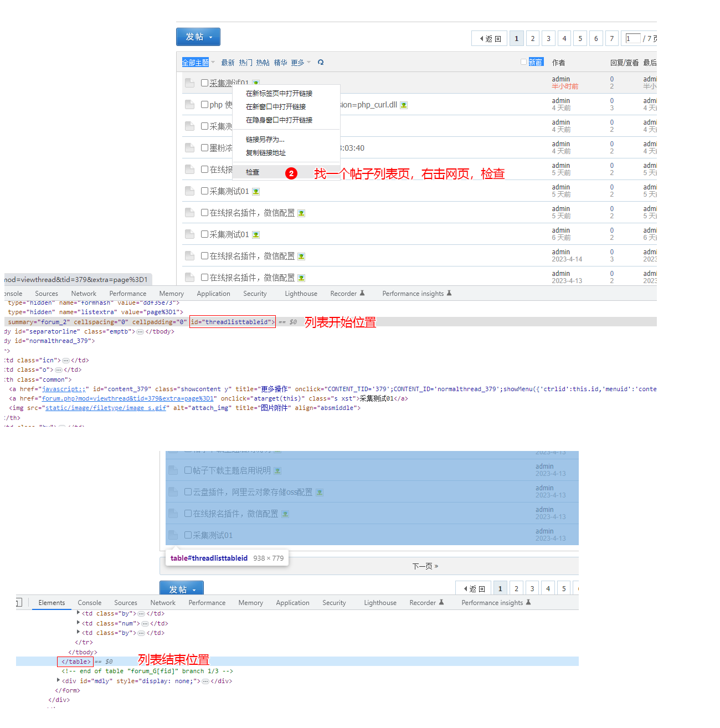
Task: Click ellipsis in div id="mdly" code line
Action: tap(205, 681)
